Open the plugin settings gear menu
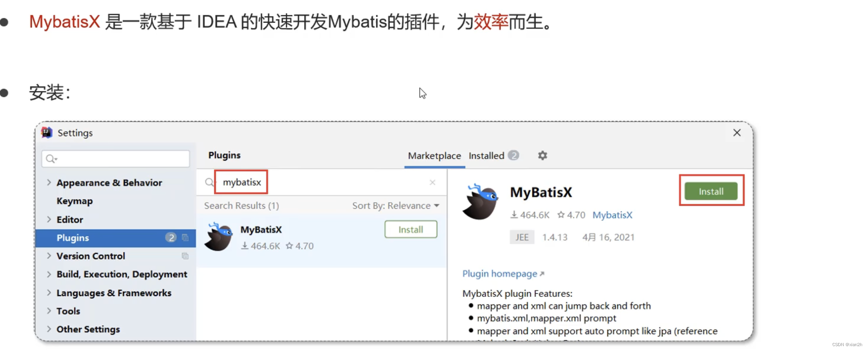The image size is (868, 350). pyautogui.click(x=542, y=156)
